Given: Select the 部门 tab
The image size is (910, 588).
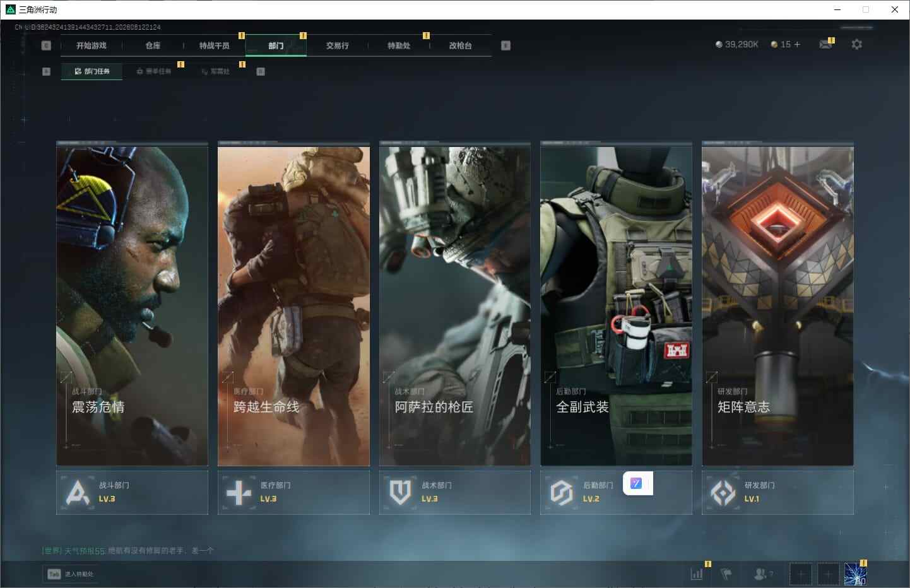Looking at the screenshot, I should click(x=276, y=45).
